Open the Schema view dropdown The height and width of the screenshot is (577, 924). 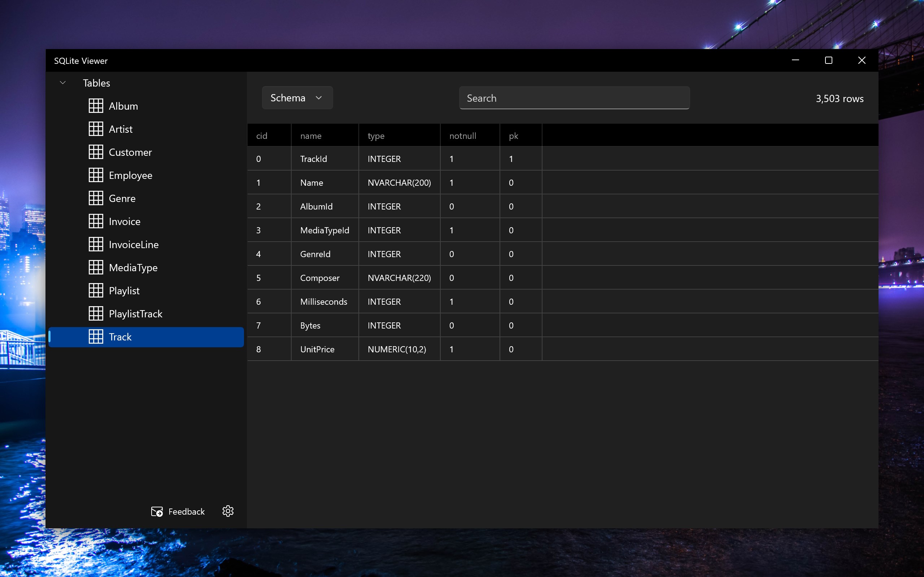[x=297, y=98]
